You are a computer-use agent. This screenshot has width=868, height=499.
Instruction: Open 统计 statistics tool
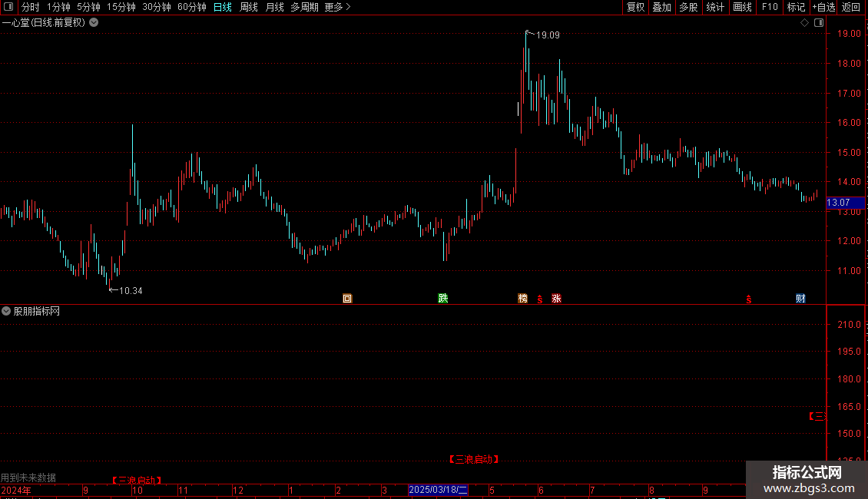coord(715,7)
